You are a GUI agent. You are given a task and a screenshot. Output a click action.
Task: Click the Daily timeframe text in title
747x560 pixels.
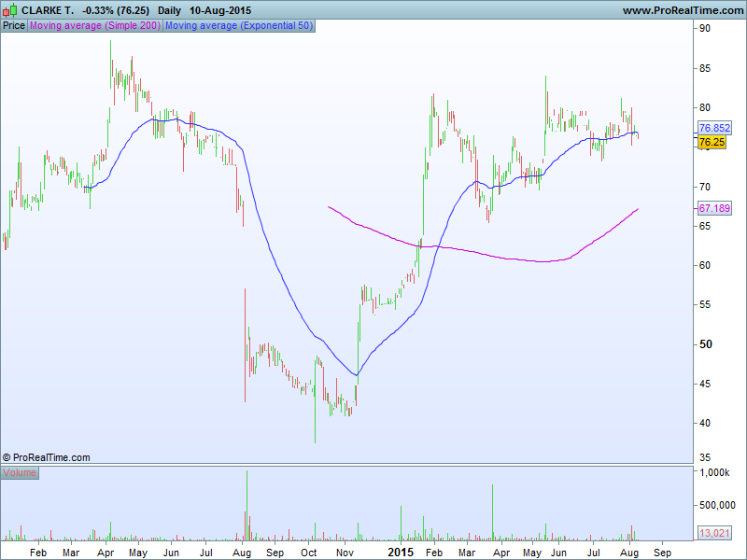pos(170,10)
